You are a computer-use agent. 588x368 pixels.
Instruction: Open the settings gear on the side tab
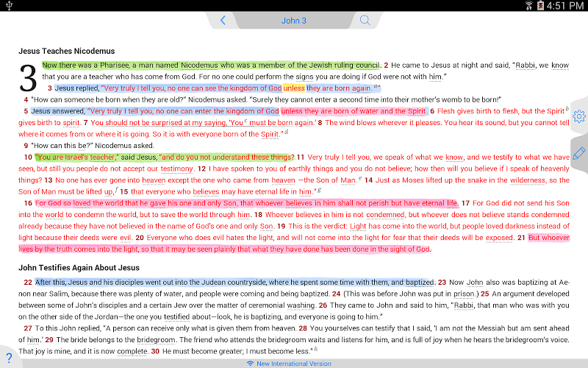pyautogui.click(x=579, y=116)
